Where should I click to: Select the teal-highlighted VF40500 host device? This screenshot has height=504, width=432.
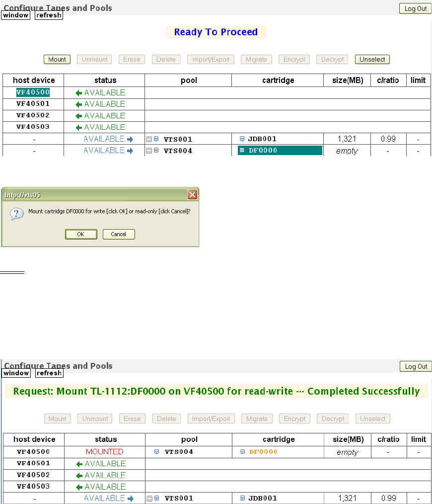33,92
